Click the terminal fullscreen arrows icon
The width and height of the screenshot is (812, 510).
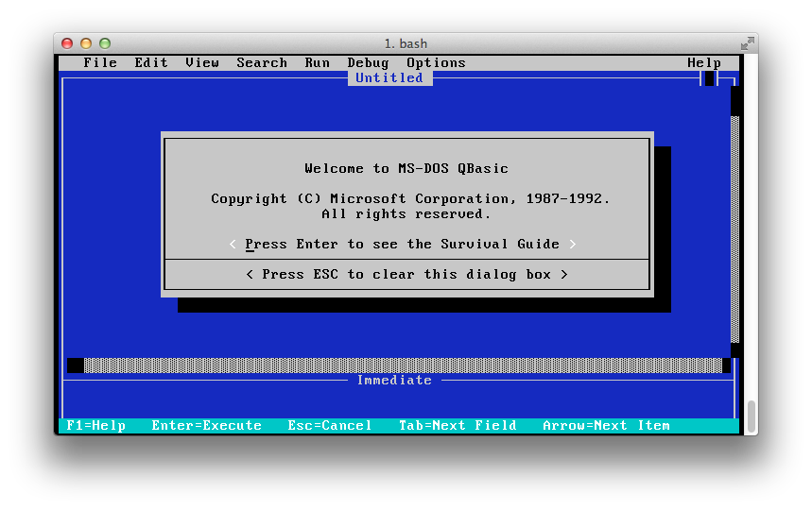click(x=748, y=43)
